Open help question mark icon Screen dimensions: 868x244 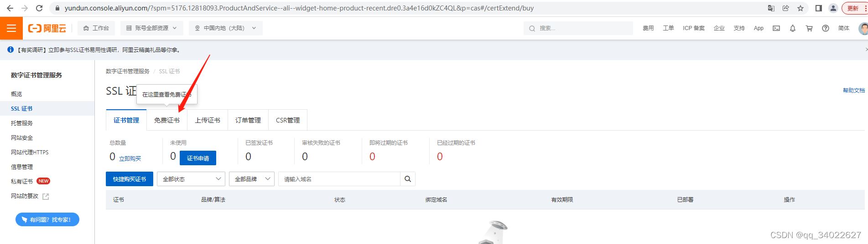pos(826,28)
